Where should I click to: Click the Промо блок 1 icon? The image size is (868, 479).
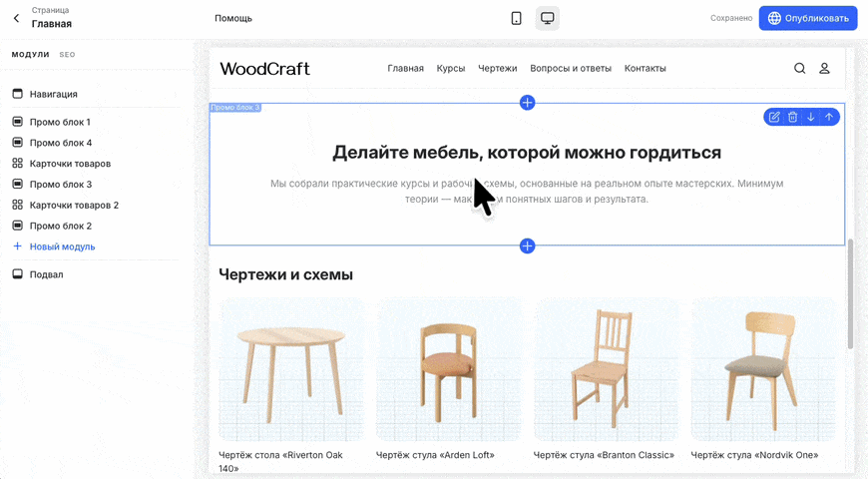(18, 122)
